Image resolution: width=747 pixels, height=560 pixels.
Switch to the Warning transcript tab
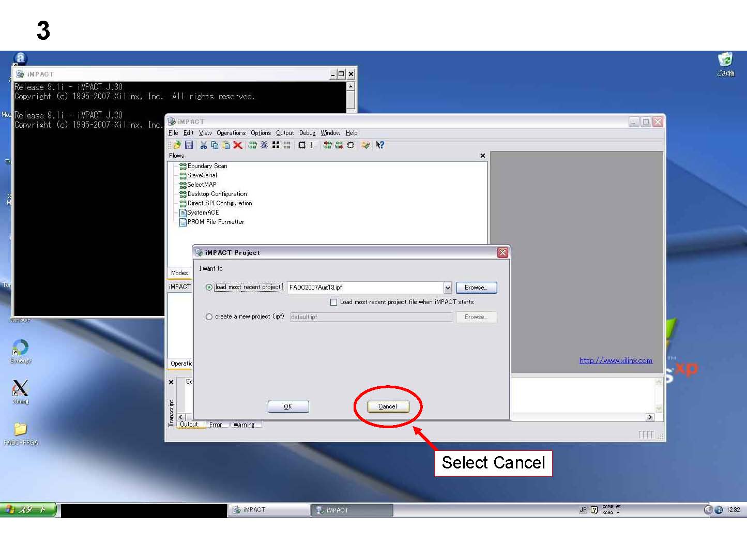(x=244, y=425)
